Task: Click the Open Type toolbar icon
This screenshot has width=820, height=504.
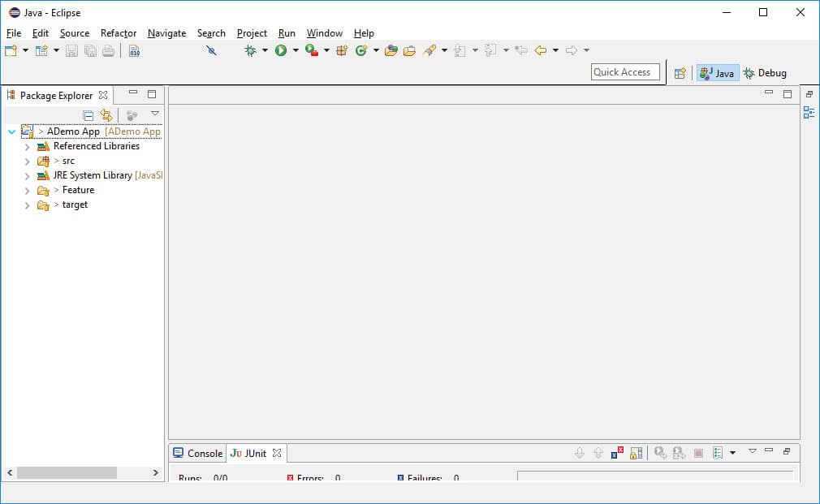Action: (391, 50)
